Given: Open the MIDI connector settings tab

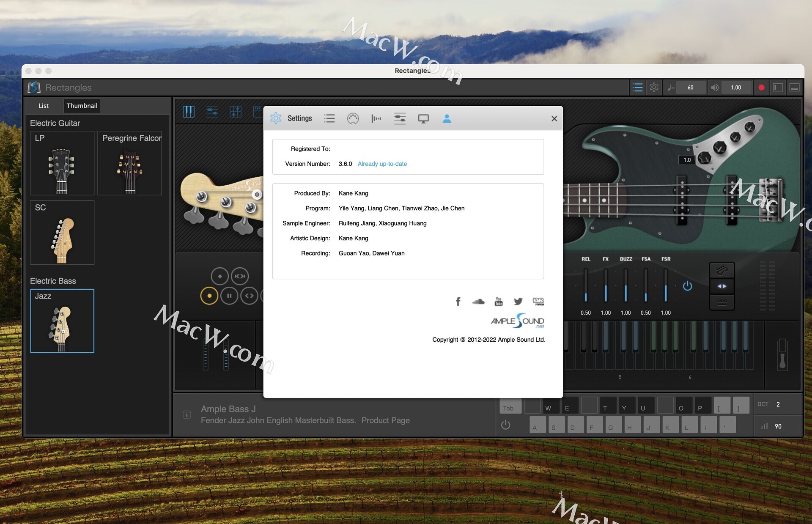Looking at the screenshot, I should (353, 118).
